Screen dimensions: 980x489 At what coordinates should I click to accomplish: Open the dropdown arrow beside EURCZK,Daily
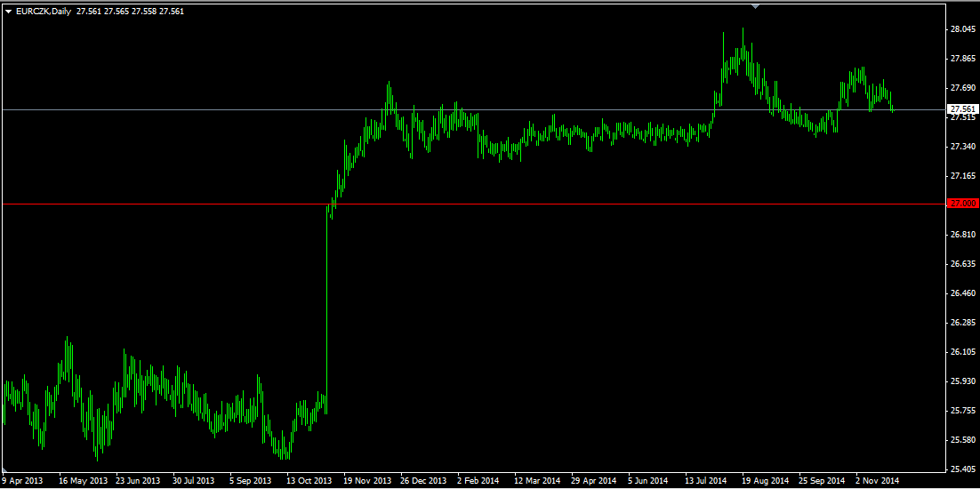pyautogui.click(x=8, y=12)
